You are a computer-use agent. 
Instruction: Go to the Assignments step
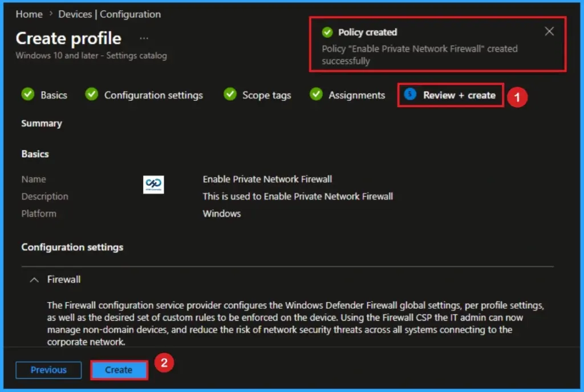356,95
